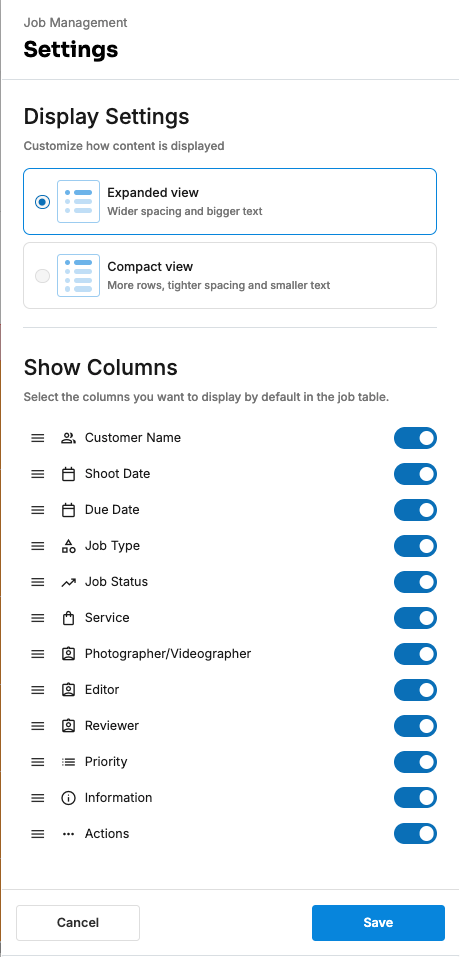460x957 pixels.
Task: Disable the Customer Name column toggle
Action: [x=415, y=438]
